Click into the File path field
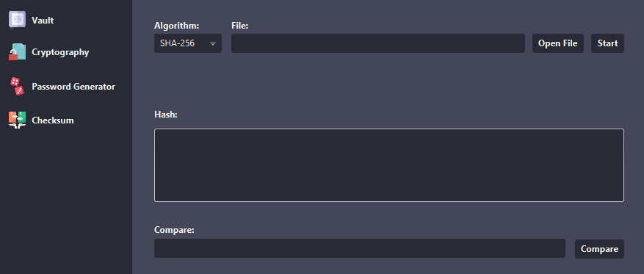 click(378, 43)
